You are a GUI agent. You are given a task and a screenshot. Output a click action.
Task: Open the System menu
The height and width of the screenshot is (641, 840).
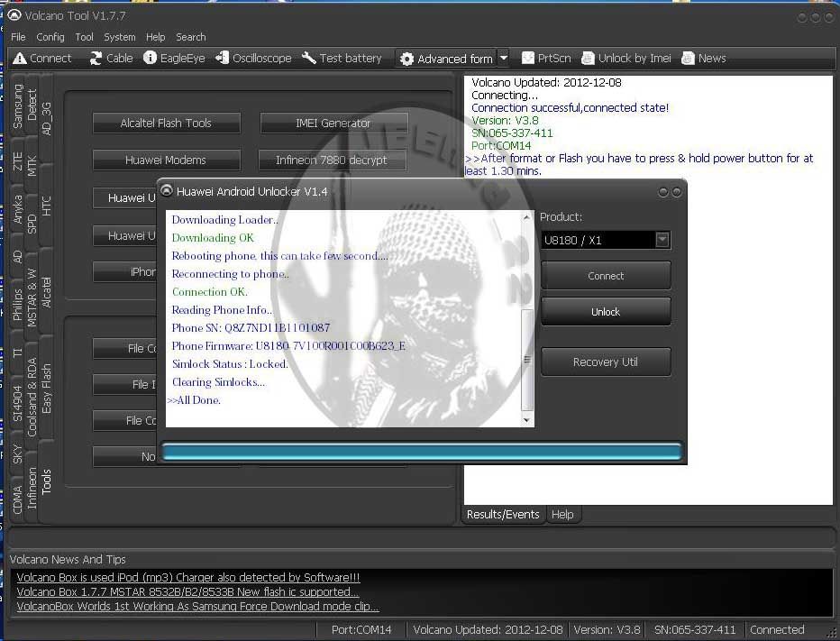click(x=120, y=37)
